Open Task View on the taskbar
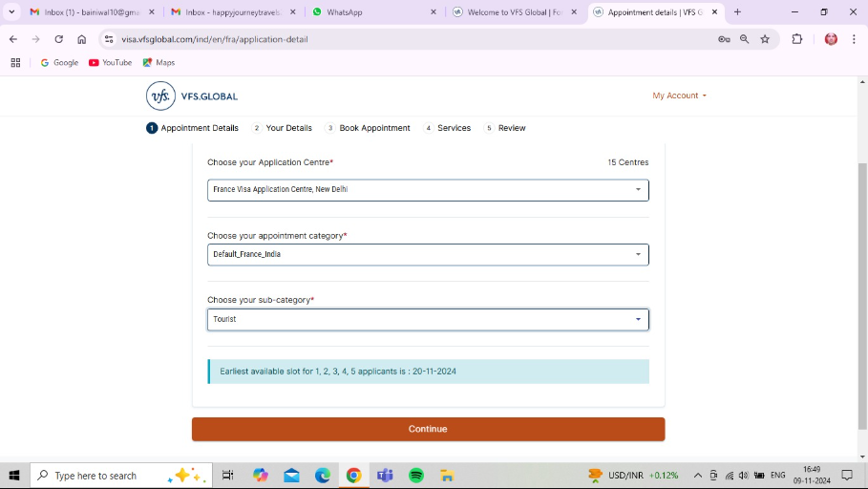Screen dimensions: 868x489 [227, 476]
